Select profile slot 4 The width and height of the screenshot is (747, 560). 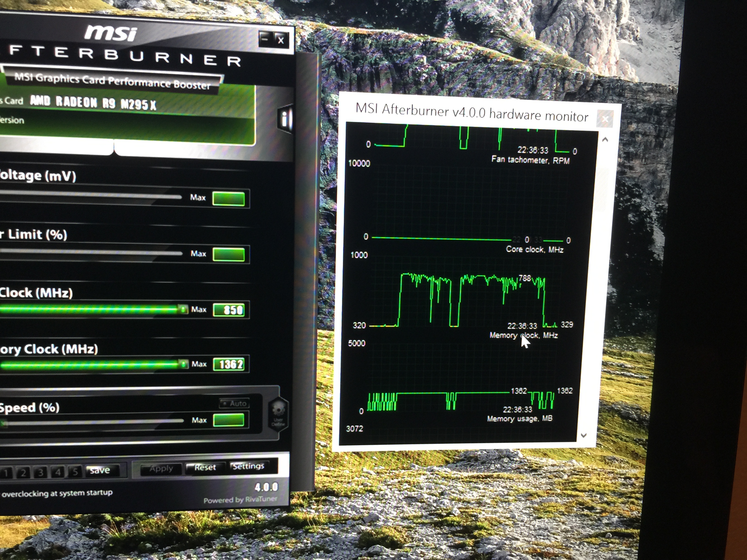pyautogui.click(x=57, y=471)
